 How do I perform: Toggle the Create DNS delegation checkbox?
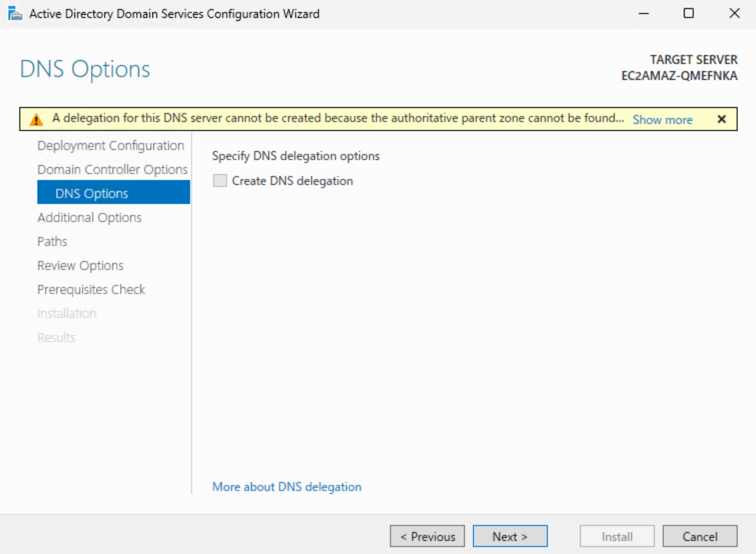point(220,181)
